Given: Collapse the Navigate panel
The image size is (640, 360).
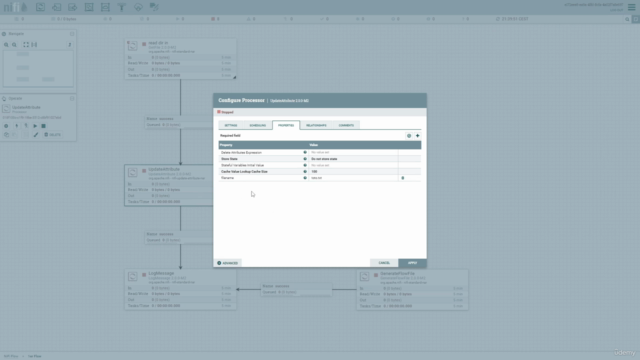Looking at the screenshot, I should [x=72, y=34].
